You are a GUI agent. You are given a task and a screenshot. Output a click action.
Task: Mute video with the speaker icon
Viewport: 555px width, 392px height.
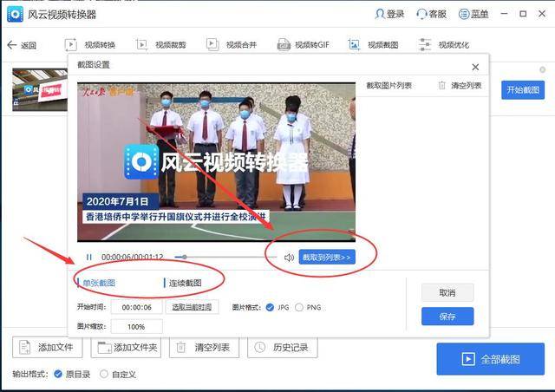(x=289, y=258)
